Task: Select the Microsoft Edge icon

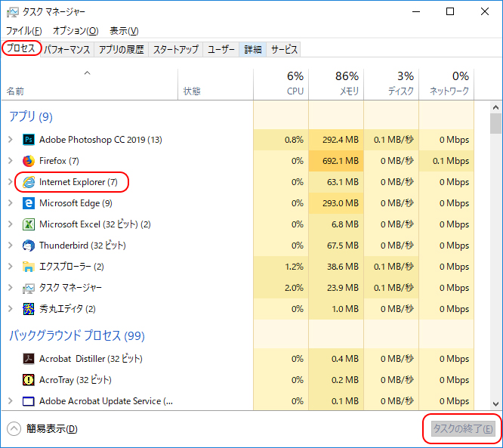Action: (x=29, y=203)
